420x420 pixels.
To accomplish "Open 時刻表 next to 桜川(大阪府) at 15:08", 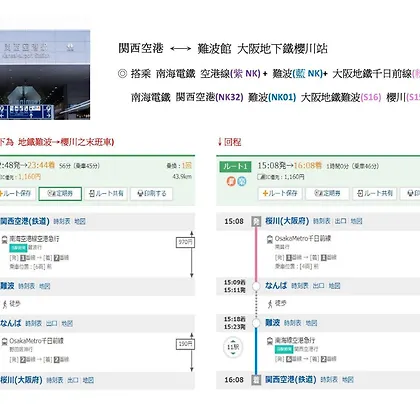I will coord(322,221).
